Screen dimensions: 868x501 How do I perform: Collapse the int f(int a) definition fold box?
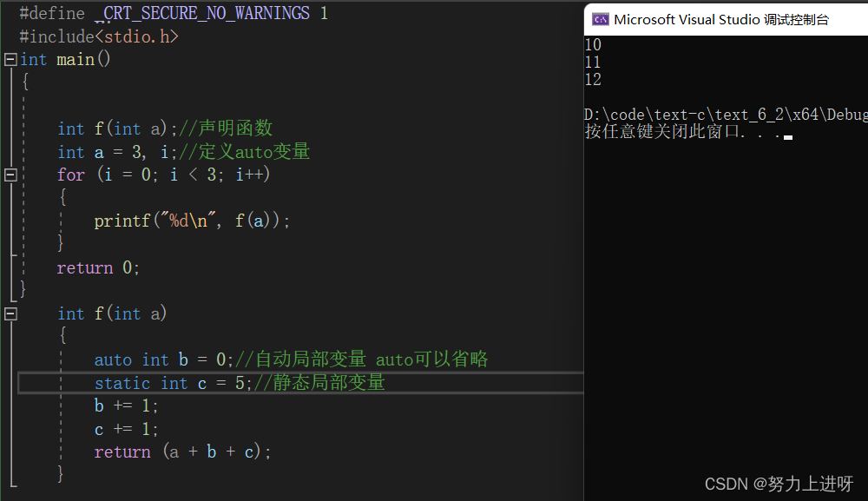[10, 314]
